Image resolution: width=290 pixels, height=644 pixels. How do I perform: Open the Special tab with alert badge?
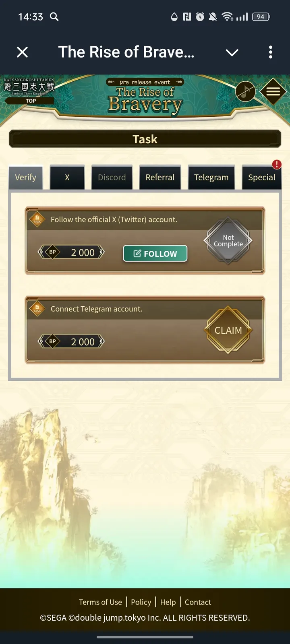tap(262, 178)
